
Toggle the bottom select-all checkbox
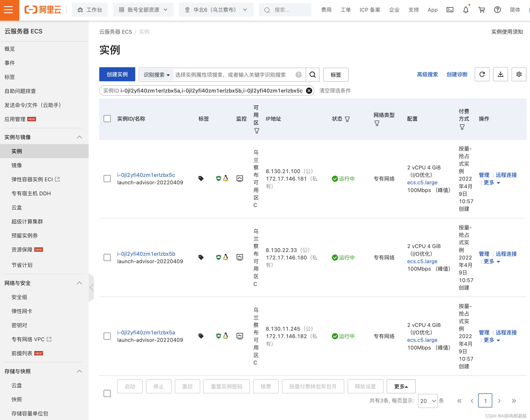[107, 393]
